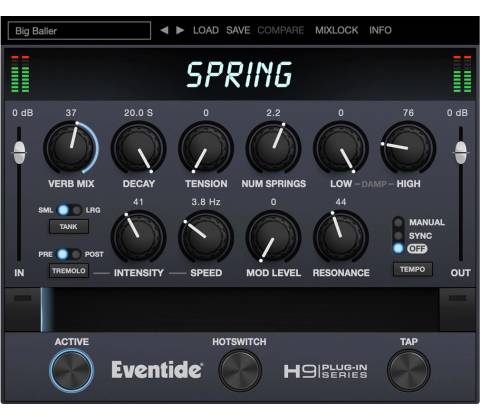Click the right ribbon end button
Viewport: 480px width, 420px height.
[457, 310]
